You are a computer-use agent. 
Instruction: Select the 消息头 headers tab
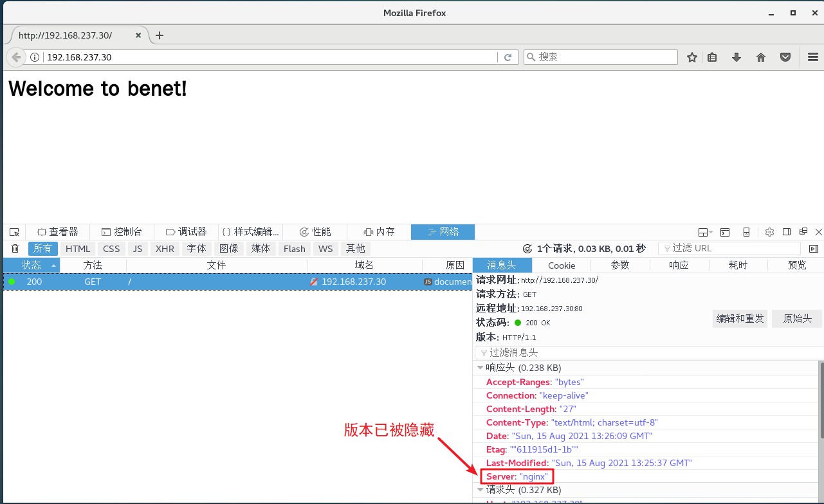[x=502, y=265]
